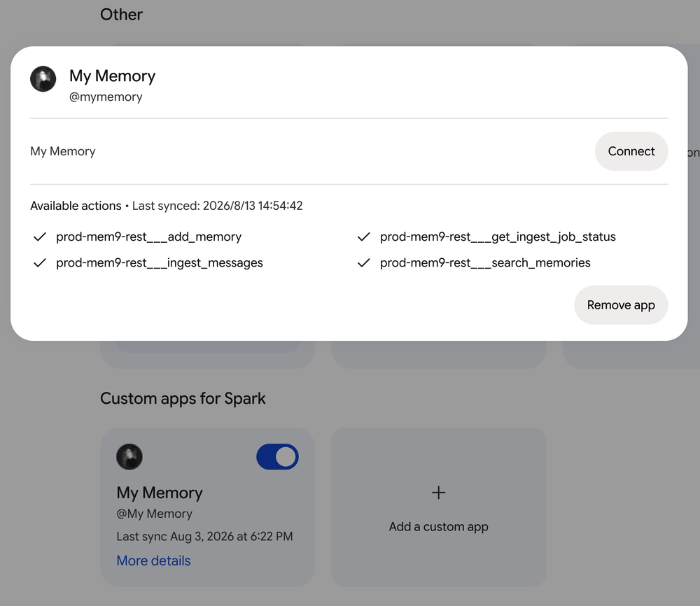
Task: Click the Custom apps for Spark heading
Action: [183, 398]
